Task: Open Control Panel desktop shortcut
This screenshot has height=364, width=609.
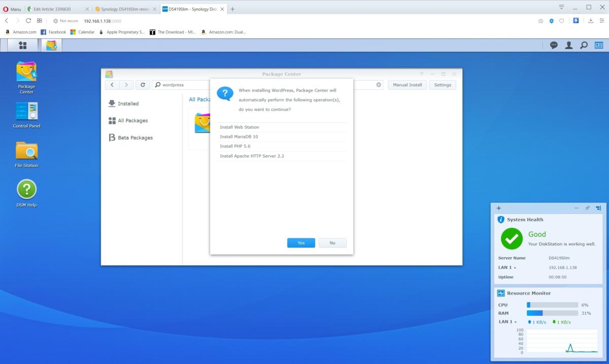Action: tap(26, 115)
